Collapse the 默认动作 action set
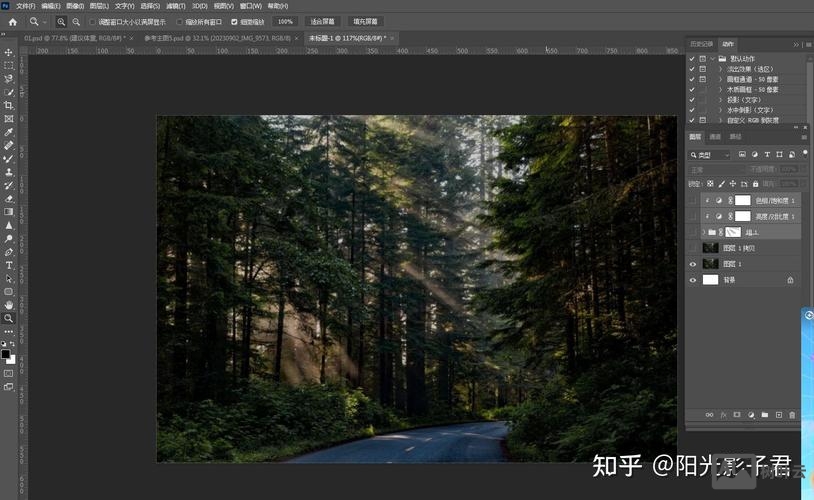Screen dimensions: 814x500 (713, 59)
